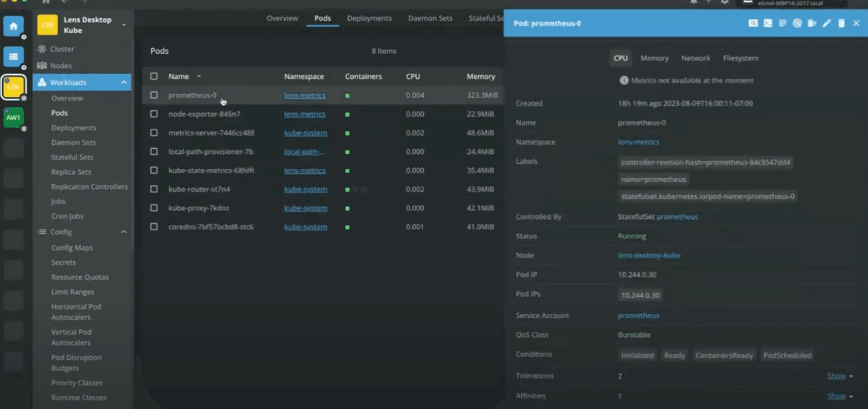Delete pod using trash icon

841,23
